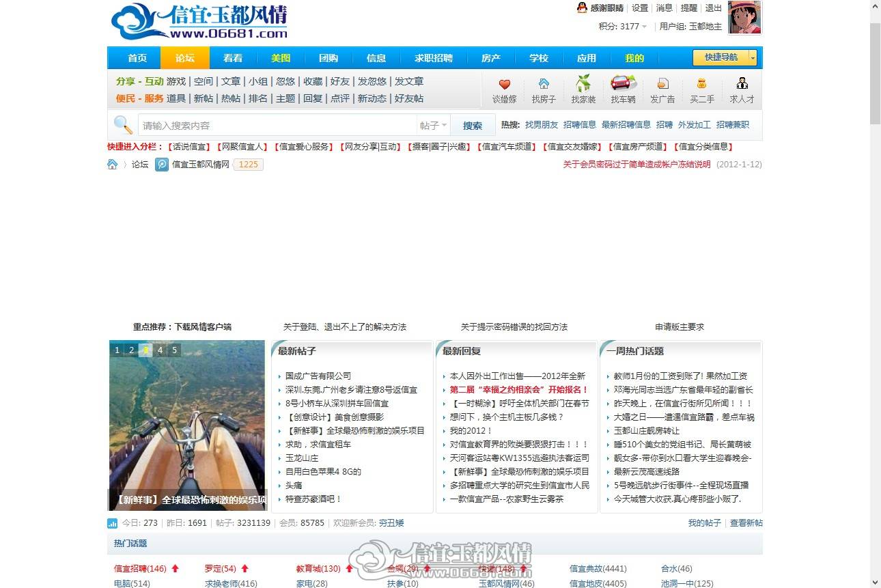The image size is (881, 588).
Task: Open the 帖子 search type dropdown
Action: coord(434,126)
